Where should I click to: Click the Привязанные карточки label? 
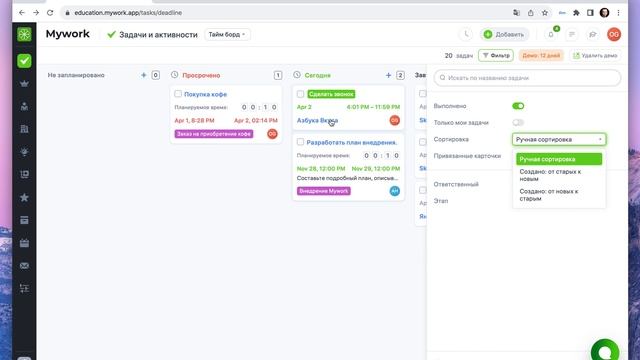(467, 156)
